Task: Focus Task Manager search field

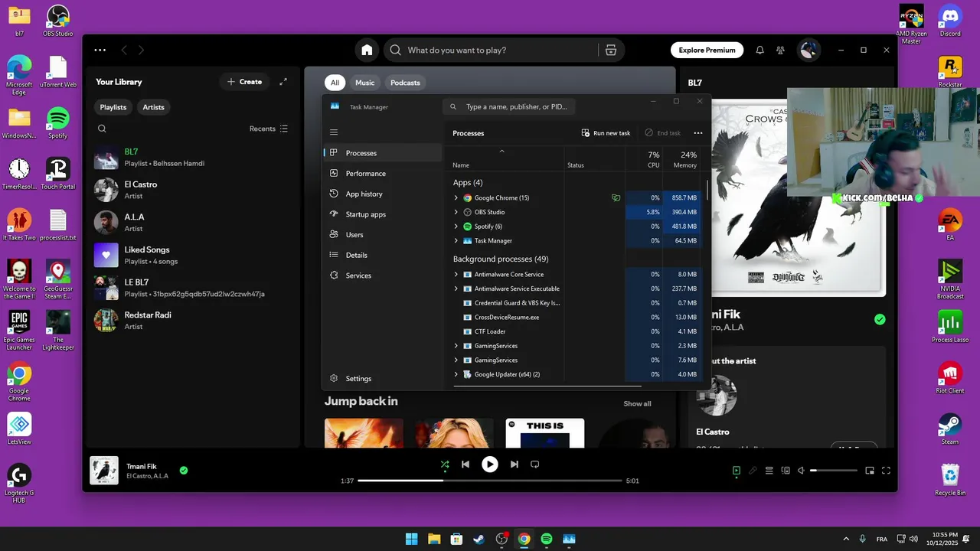Action: tap(509, 107)
